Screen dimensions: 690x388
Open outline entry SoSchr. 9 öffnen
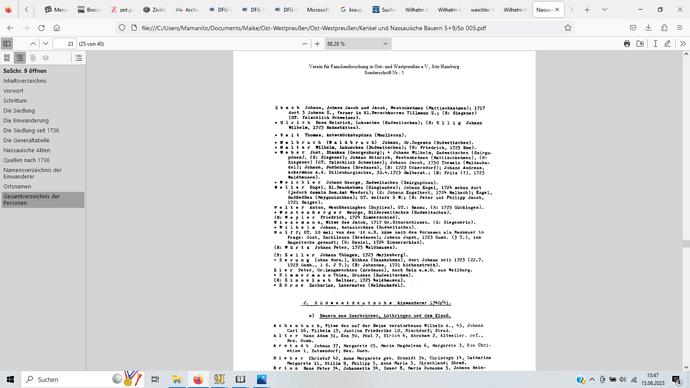(25, 71)
